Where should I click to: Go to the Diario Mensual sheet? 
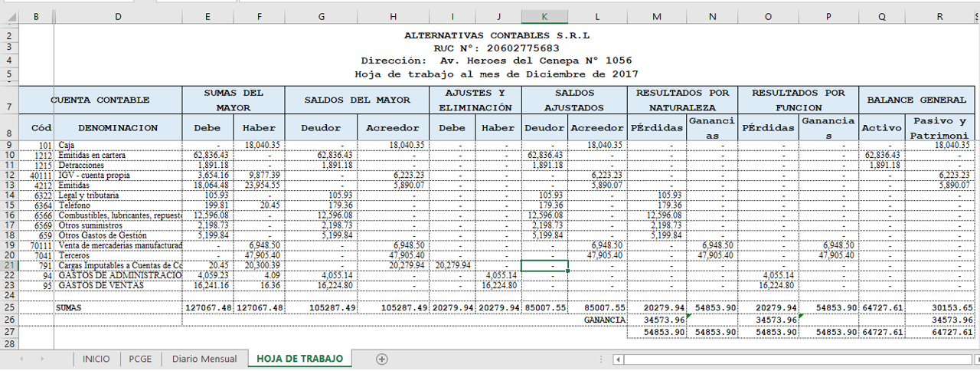pyautogui.click(x=204, y=359)
